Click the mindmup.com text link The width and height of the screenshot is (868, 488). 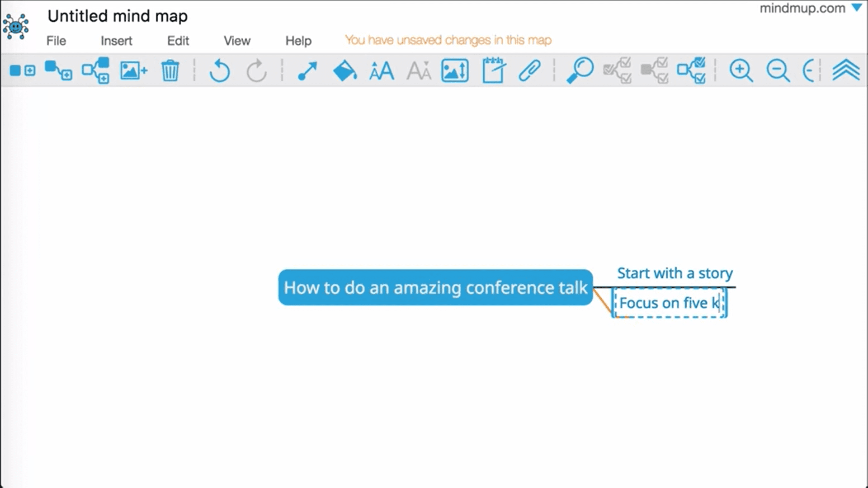coord(802,8)
